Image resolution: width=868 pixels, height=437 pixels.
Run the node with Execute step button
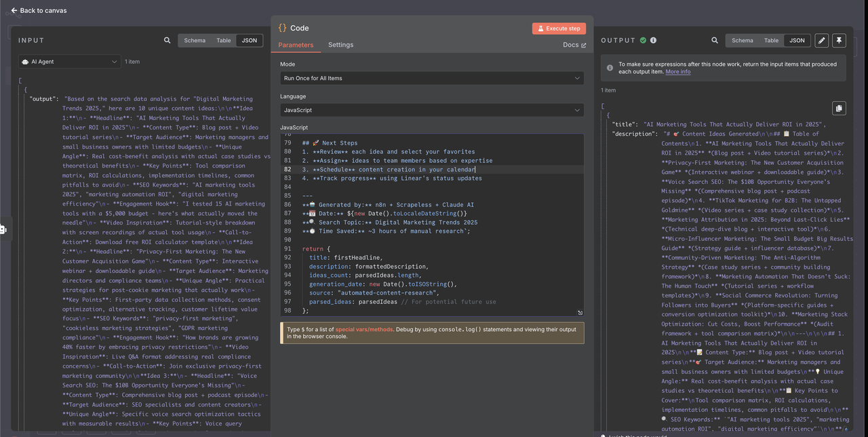tap(559, 28)
